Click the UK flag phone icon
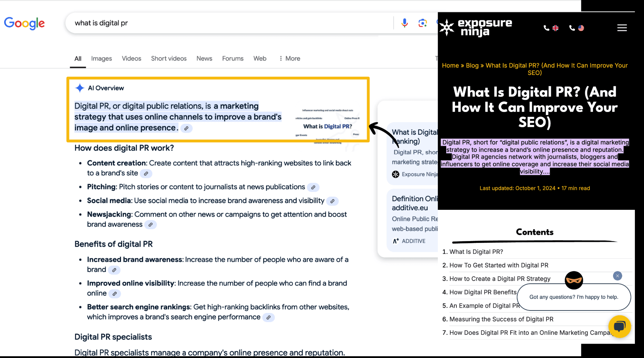Image resolution: width=644 pixels, height=358 pixels. point(551,28)
